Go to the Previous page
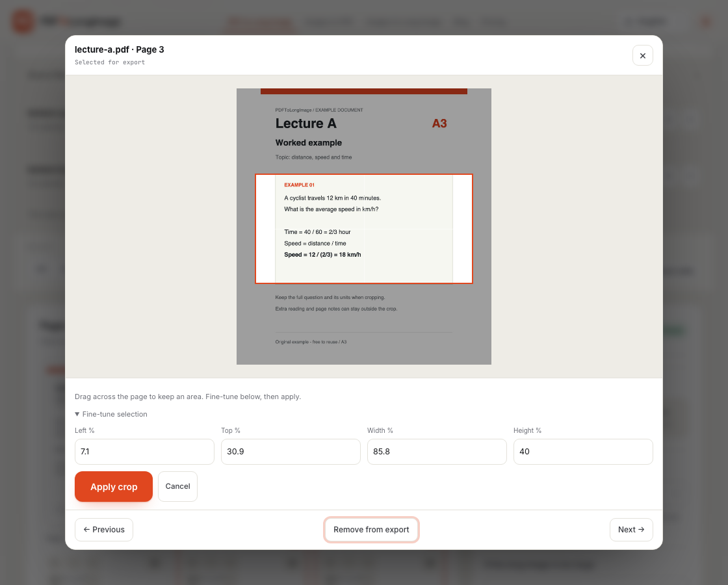The height and width of the screenshot is (585, 728). coord(104,530)
